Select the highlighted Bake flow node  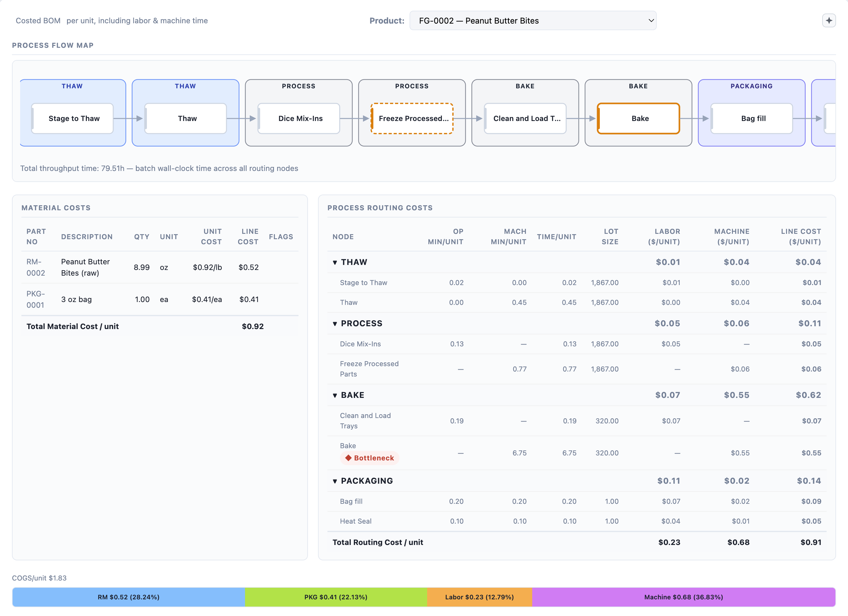pyautogui.click(x=639, y=118)
